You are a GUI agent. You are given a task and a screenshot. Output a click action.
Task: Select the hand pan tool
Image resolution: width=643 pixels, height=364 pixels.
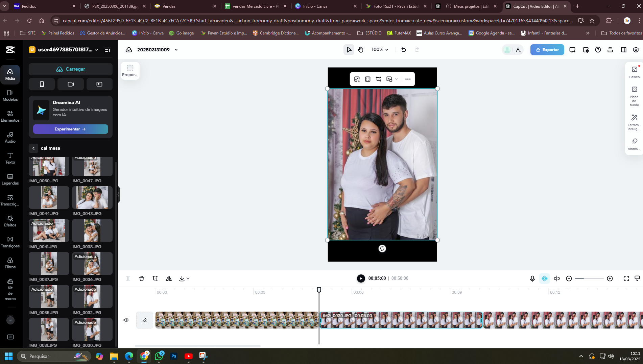click(361, 50)
